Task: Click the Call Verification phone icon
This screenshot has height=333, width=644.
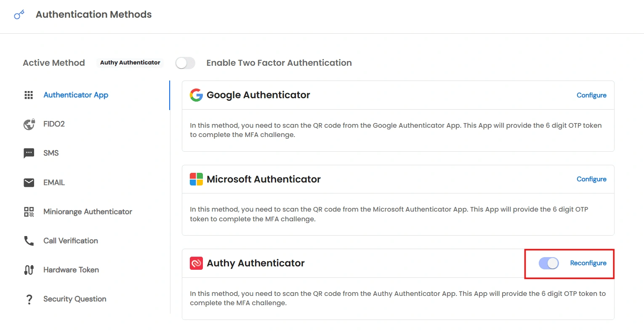Action: (29, 241)
